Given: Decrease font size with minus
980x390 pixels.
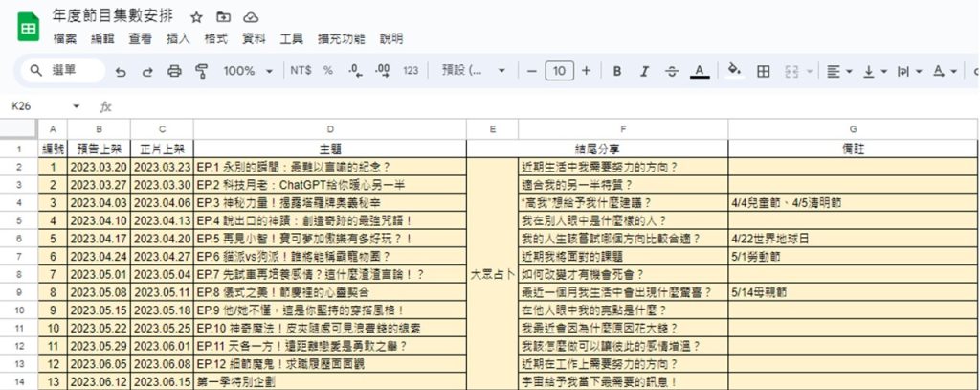Looking at the screenshot, I should coord(532,71).
